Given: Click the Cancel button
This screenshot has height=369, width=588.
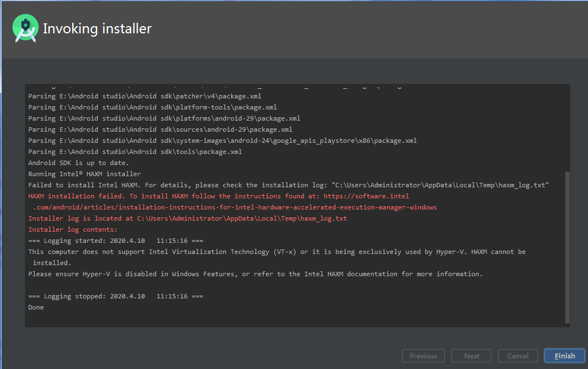Looking at the screenshot, I should pyautogui.click(x=517, y=356).
